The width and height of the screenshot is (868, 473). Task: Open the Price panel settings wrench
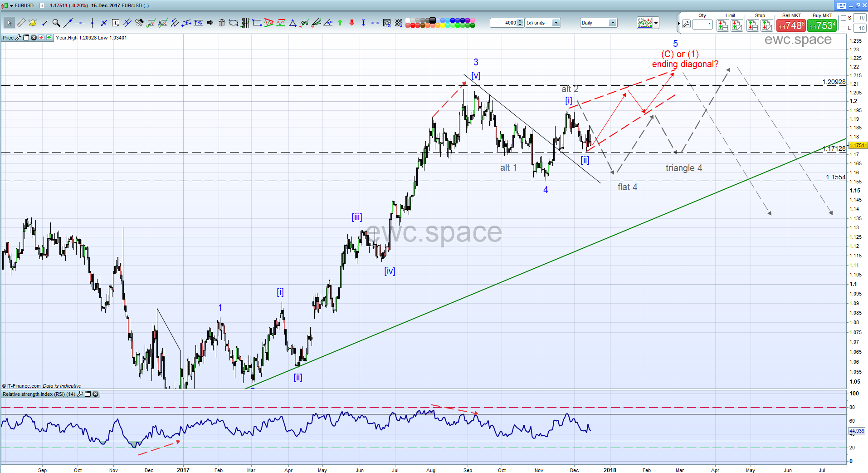[x=19, y=38]
